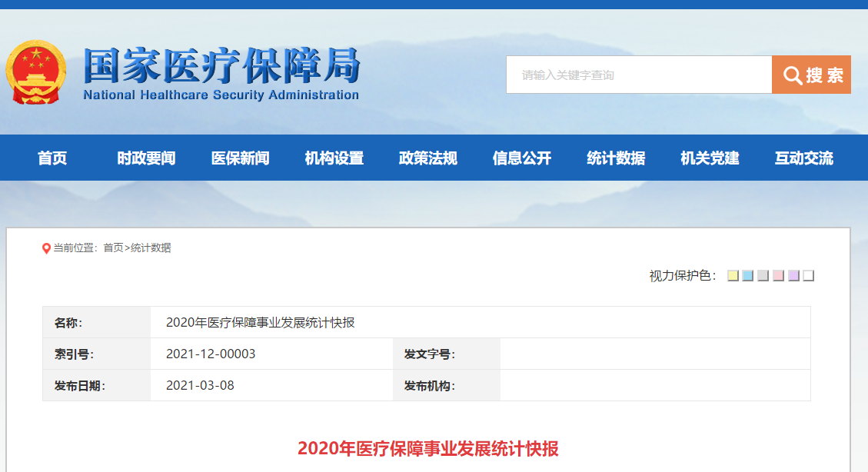Choose the pink eye-protection color

[x=778, y=275]
